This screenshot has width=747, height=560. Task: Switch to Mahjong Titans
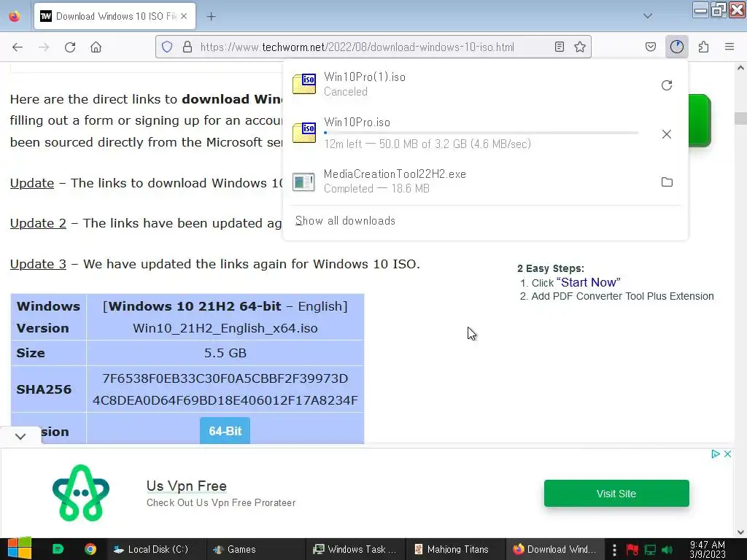pyautogui.click(x=454, y=549)
